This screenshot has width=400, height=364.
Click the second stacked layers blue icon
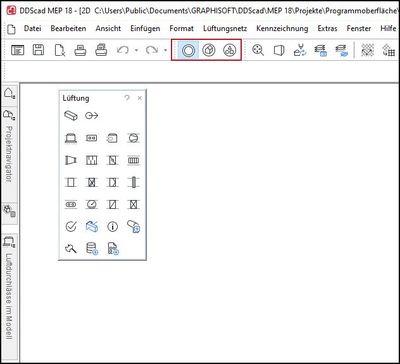click(342, 51)
